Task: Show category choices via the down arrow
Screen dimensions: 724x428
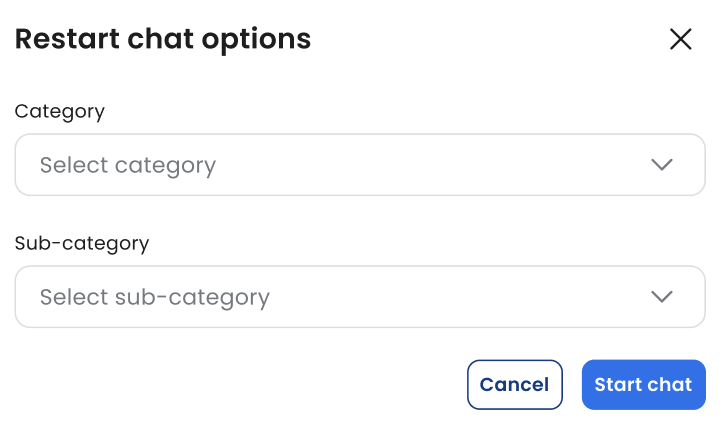Action: pos(661,165)
